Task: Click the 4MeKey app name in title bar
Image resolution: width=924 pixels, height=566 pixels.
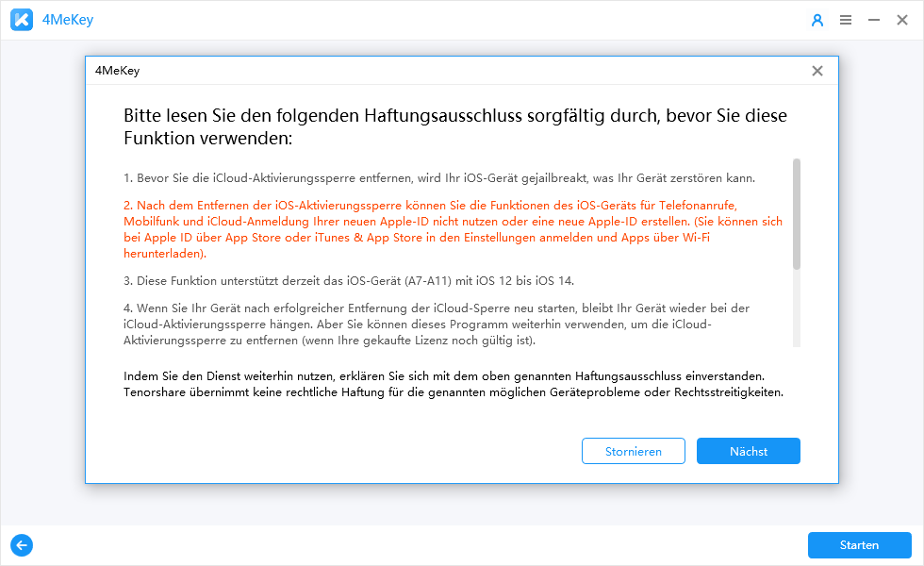Action: click(x=68, y=20)
